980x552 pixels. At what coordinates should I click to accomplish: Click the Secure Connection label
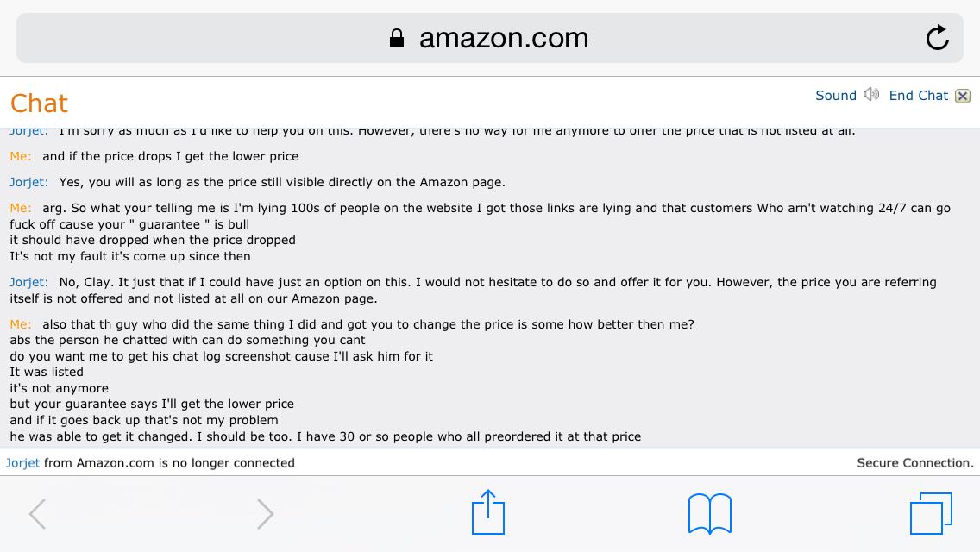tap(915, 463)
